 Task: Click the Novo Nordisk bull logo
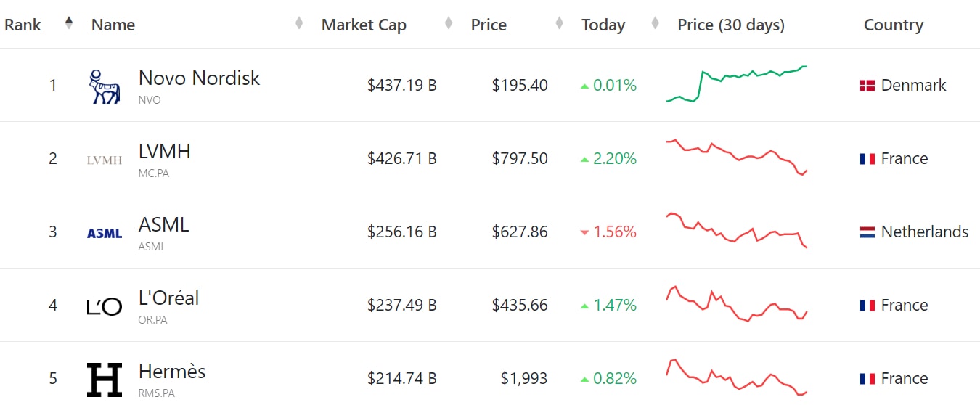[105, 86]
